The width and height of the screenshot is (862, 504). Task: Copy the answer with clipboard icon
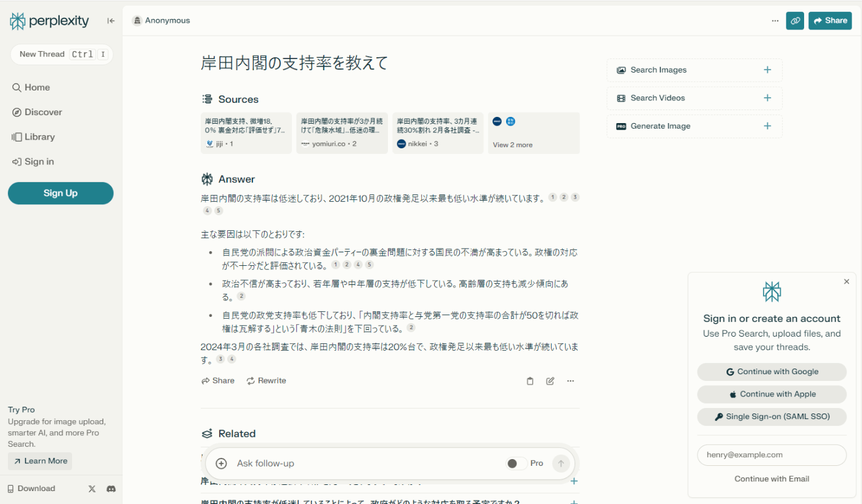[x=530, y=381]
